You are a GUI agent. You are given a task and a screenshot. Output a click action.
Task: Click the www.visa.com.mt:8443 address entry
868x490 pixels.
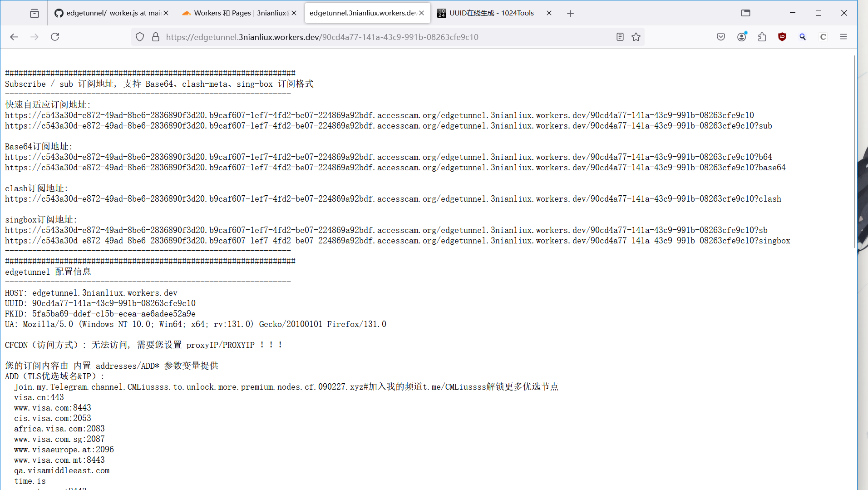point(59,460)
